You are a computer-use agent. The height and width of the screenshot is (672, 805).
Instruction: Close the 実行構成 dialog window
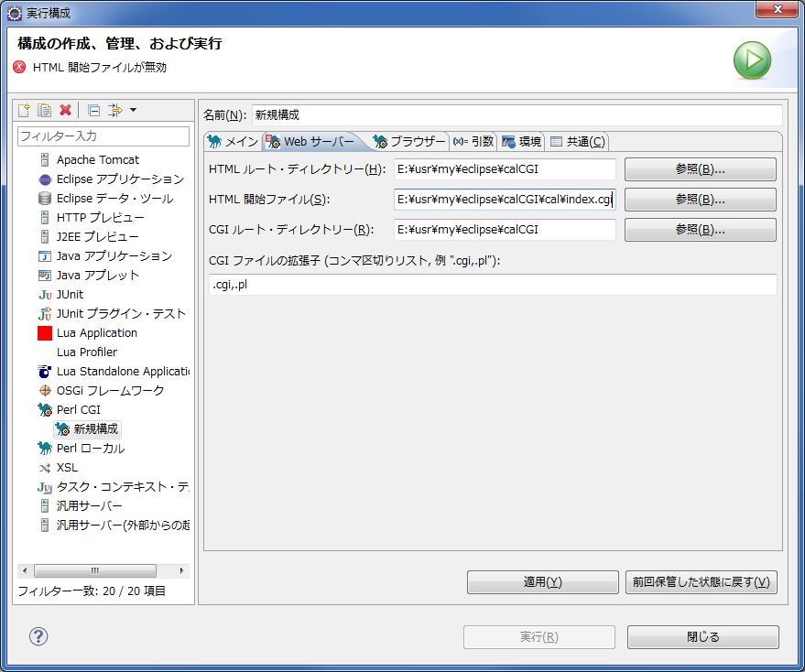pyautogui.click(x=778, y=9)
